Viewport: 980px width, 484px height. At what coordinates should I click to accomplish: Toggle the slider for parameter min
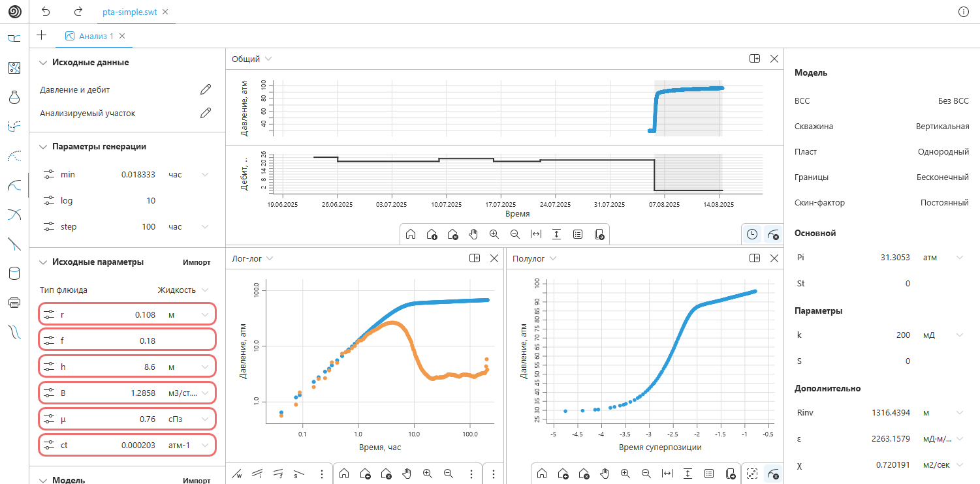tap(50, 174)
